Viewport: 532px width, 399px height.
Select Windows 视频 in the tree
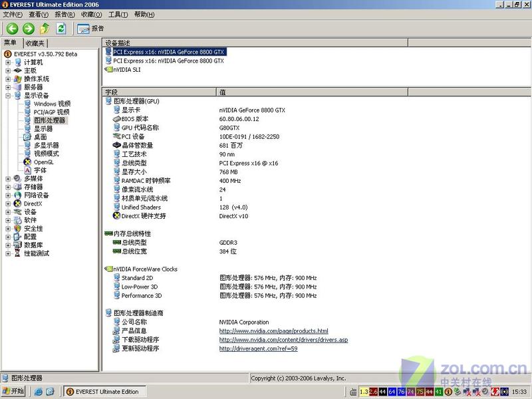(52, 104)
